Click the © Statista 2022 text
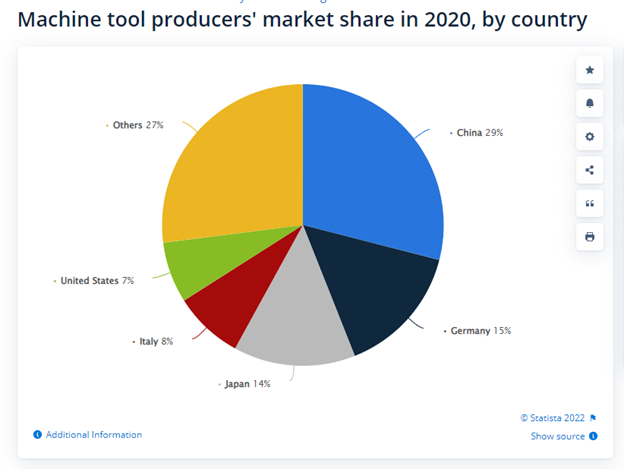The image size is (624, 469). (x=553, y=418)
